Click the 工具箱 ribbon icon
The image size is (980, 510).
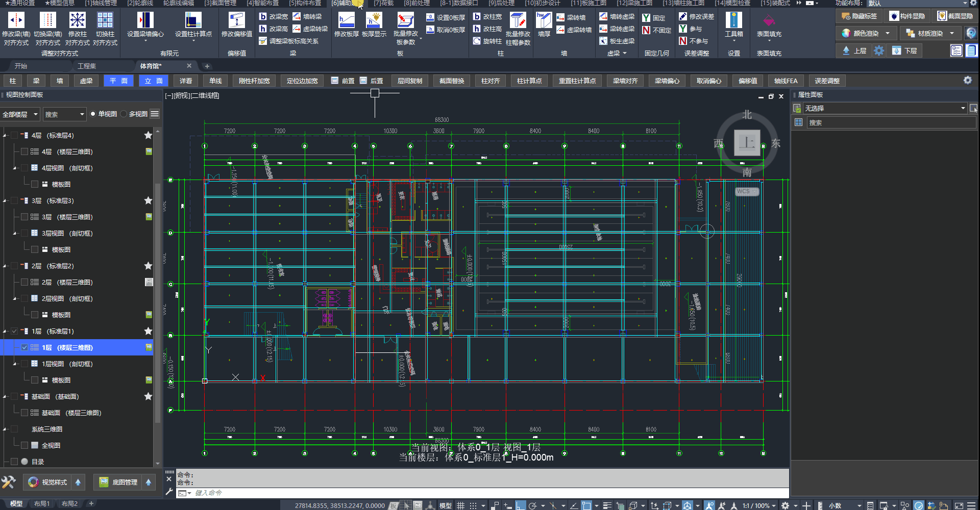tap(733, 21)
